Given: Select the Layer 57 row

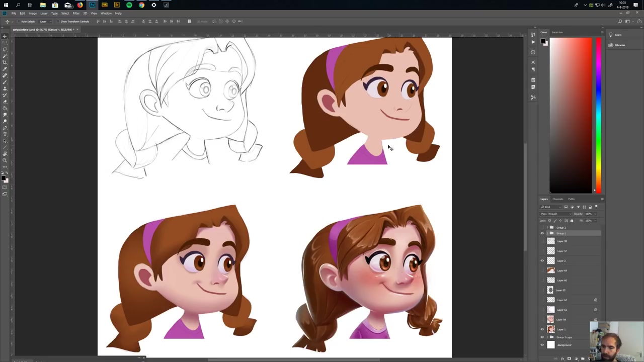Looking at the screenshot, I should pos(571,250).
